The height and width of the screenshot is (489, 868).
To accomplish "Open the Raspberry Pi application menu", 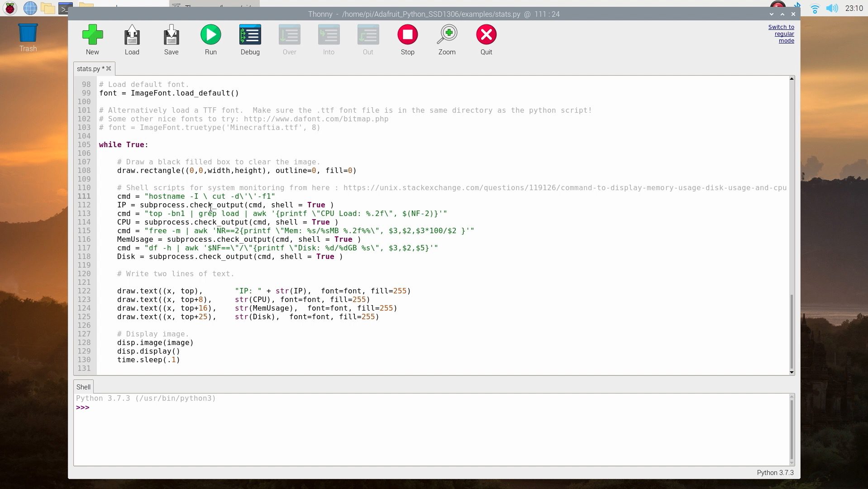I will pyautogui.click(x=10, y=8).
